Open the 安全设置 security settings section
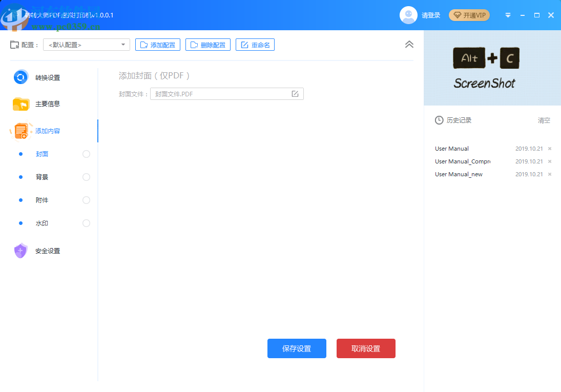This screenshot has width=561, height=392. 48,251
